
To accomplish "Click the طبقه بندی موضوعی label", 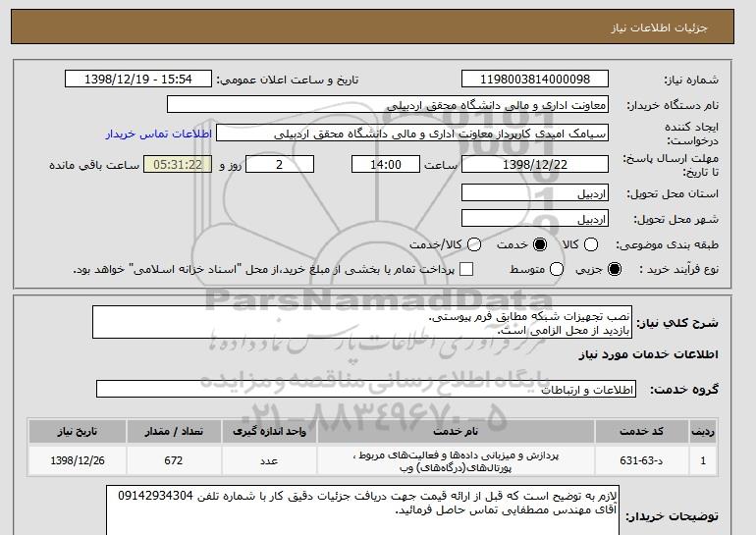I will [667, 244].
